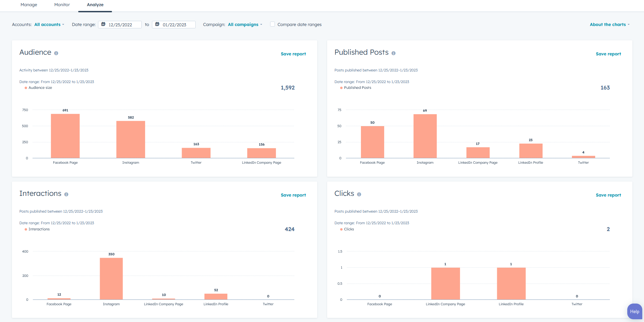The height and width of the screenshot is (322, 644).
Task: Select the Instagram 69 bar in Published Posts
Action: pos(425,136)
